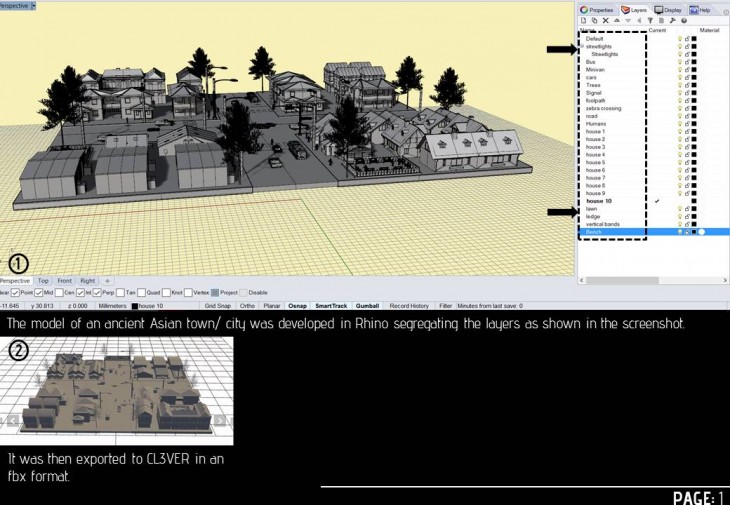Collapse the streetlights parent layer
The height and width of the screenshot is (505, 730).
(x=581, y=46)
